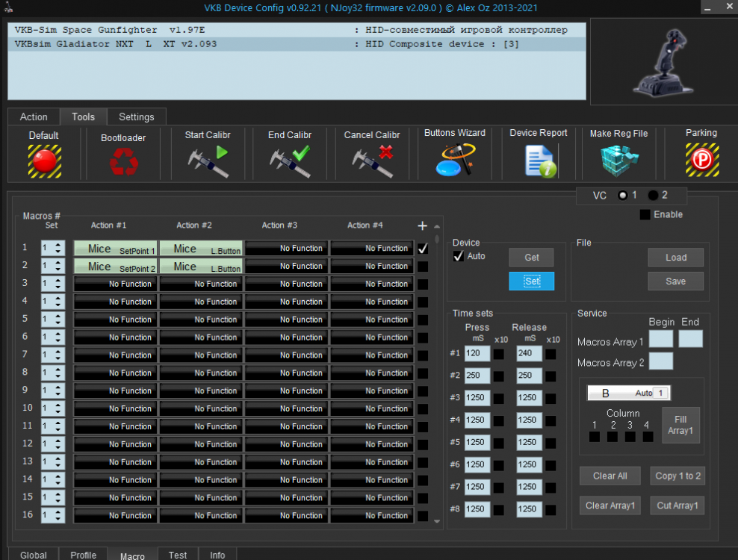This screenshot has height=560, width=738.
Task: Toggle the Auto checkbox under Device
Action: 459,256
